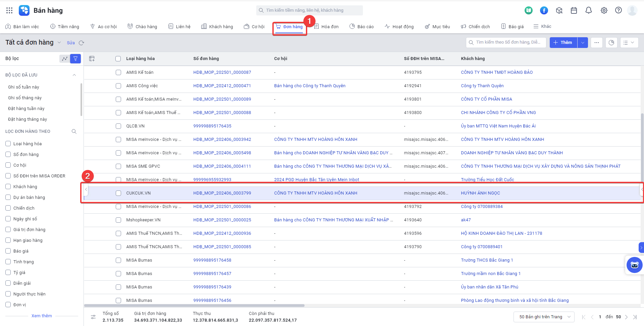Go to next page arrow
Viewport: 644px width, 326px height.
coord(626,317)
